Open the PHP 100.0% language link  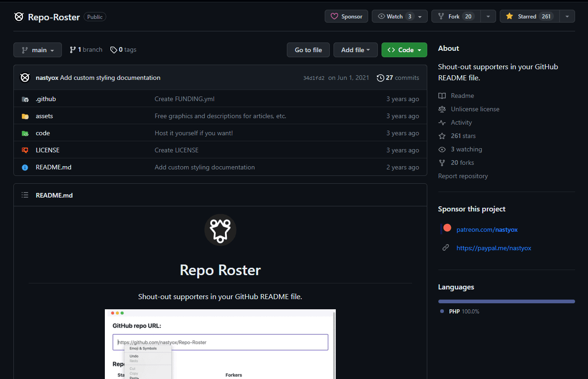(464, 312)
